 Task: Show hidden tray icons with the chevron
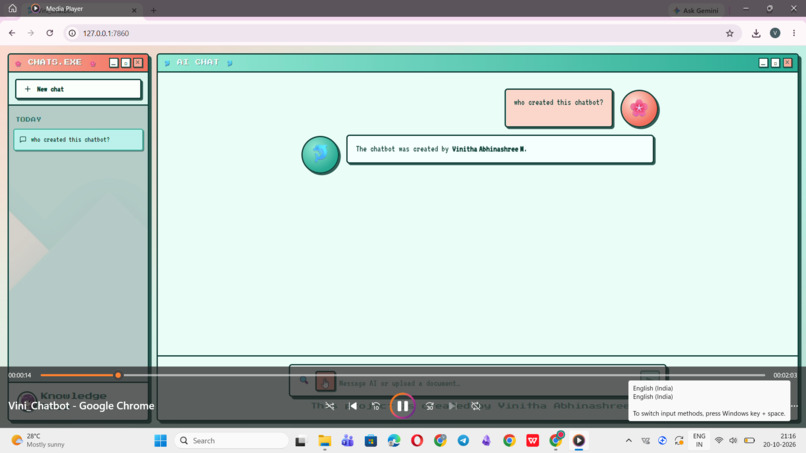tap(628, 441)
